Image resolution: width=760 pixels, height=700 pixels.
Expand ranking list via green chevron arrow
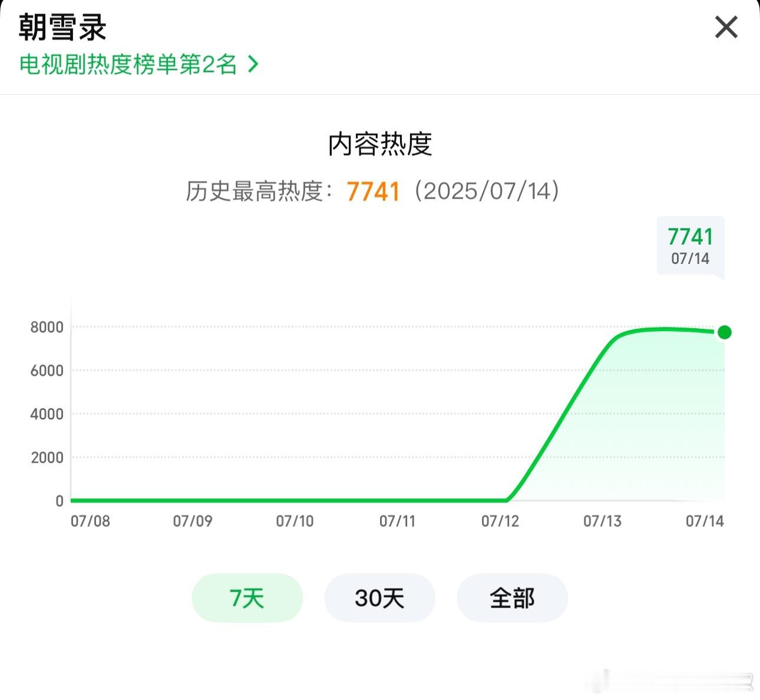point(253,64)
